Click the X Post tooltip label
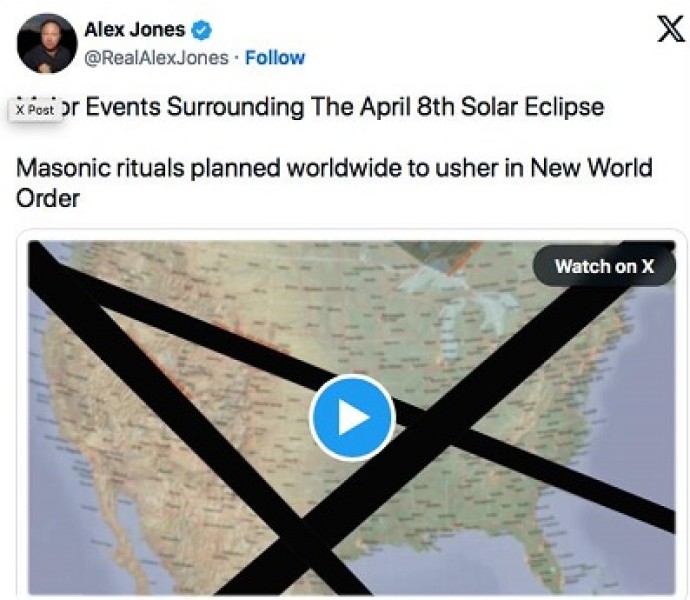The image size is (690, 600). tap(35, 110)
